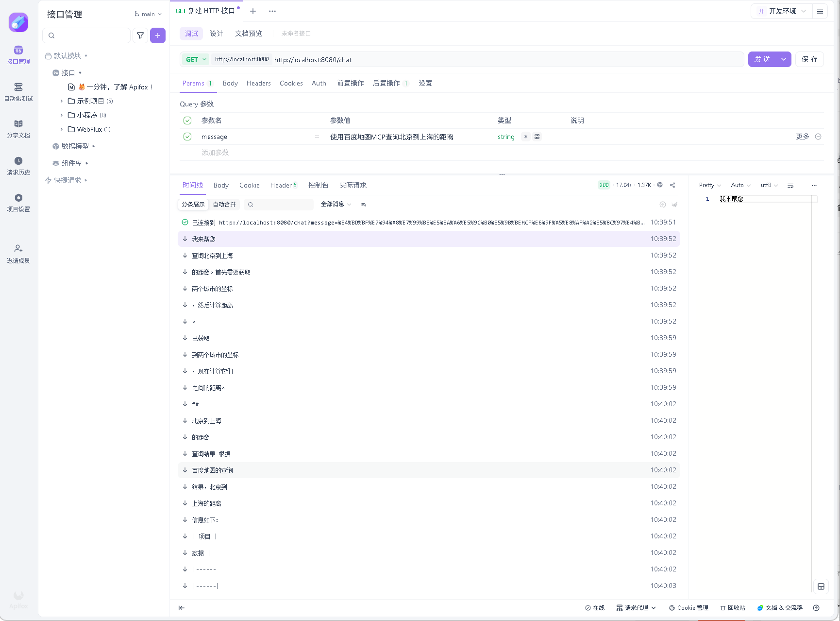Clear the timeline messages with broom icon
Image resolution: width=840 pixels, height=621 pixels.
(x=674, y=205)
